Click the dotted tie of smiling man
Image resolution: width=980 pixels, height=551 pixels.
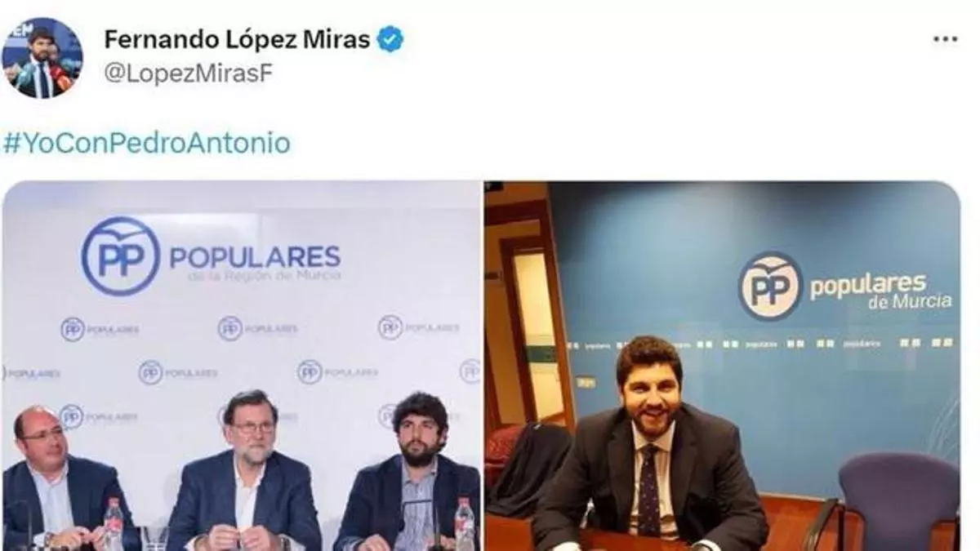pos(649,495)
